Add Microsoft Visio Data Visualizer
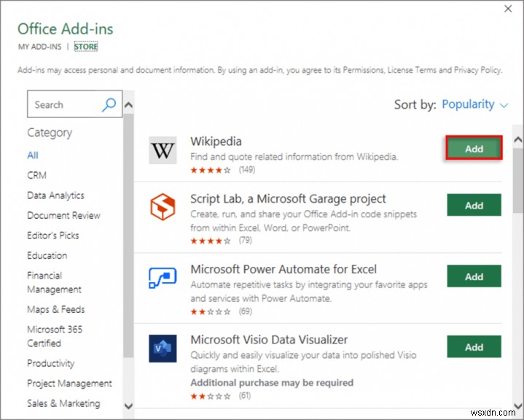Screen dimensions: 524x420 point(474,347)
